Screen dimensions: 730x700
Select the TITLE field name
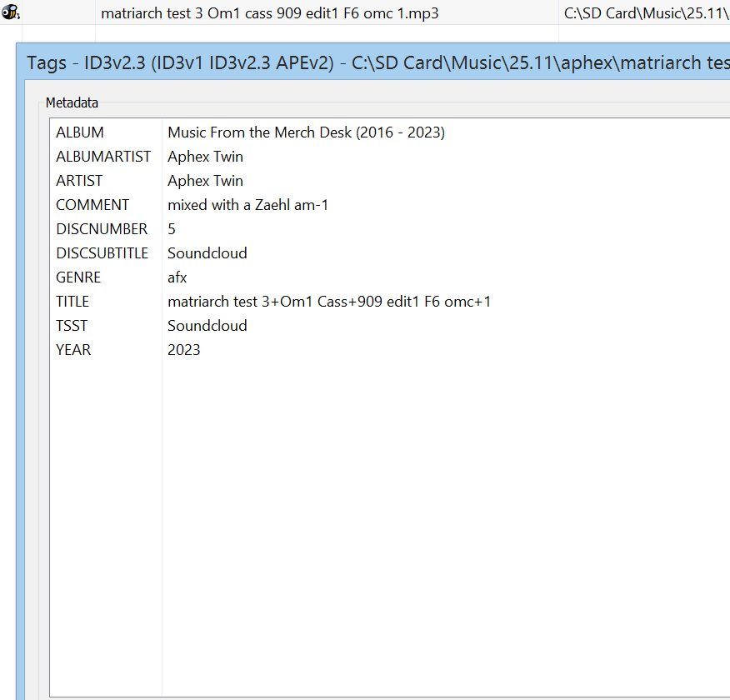coord(72,302)
